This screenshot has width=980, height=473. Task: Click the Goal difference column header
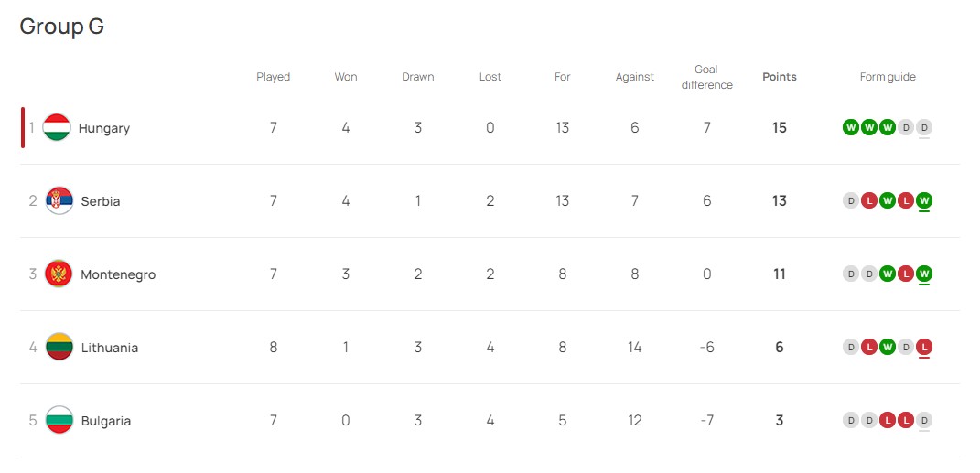coord(707,77)
